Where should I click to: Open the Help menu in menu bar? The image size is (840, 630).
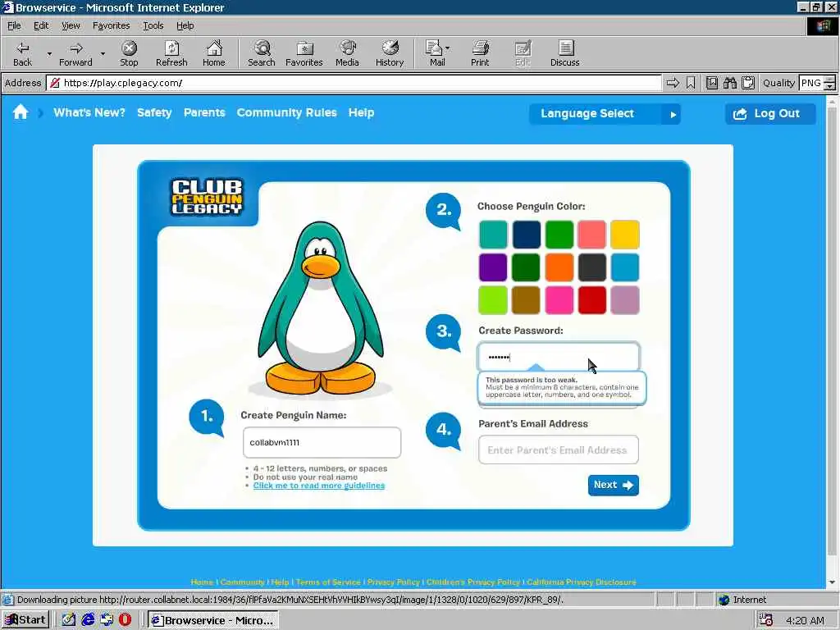185,25
